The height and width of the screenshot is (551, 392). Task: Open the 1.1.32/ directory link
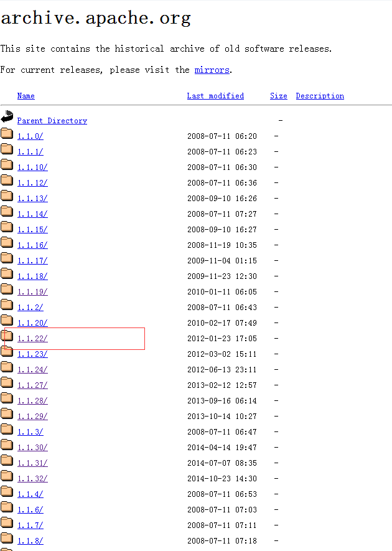coord(32,479)
